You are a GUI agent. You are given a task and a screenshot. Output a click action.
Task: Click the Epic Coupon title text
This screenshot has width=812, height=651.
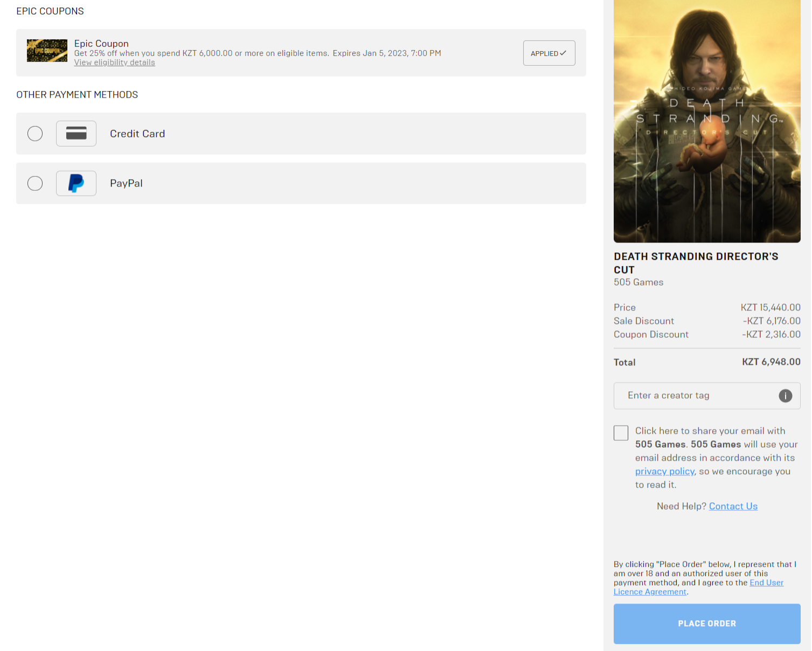coord(101,44)
